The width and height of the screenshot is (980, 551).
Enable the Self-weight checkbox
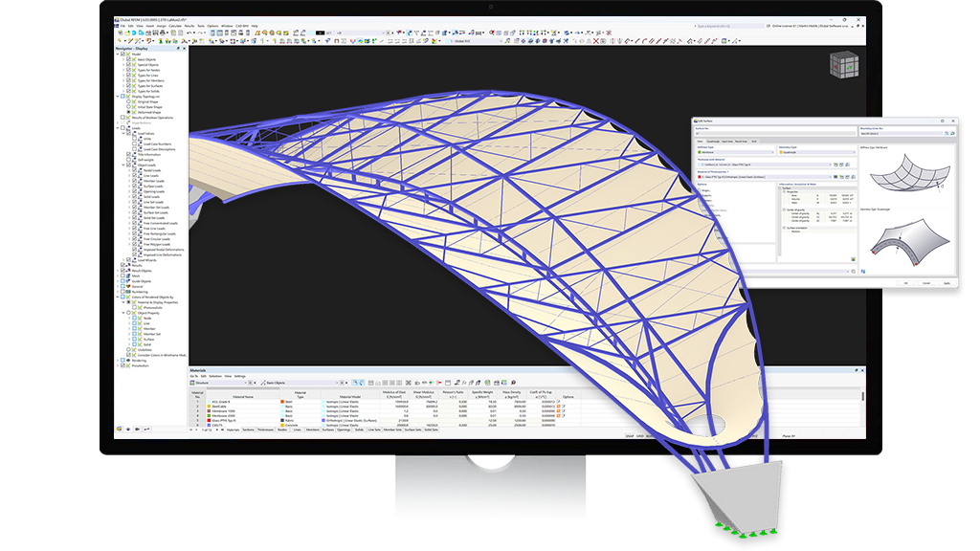[x=128, y=160]
